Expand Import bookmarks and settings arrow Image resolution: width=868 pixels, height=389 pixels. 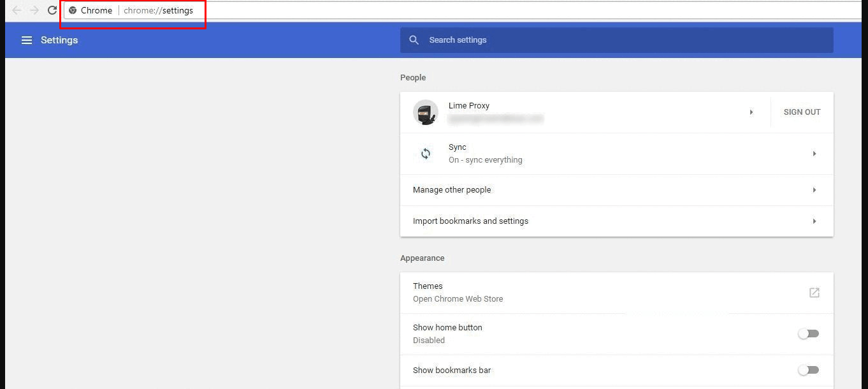(814, 221)
